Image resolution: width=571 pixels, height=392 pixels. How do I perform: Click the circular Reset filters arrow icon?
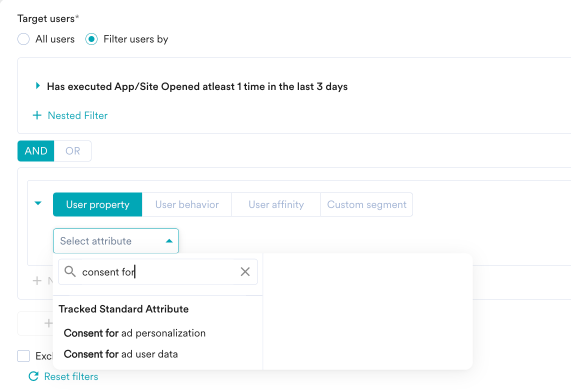click(x=33, y=376)
